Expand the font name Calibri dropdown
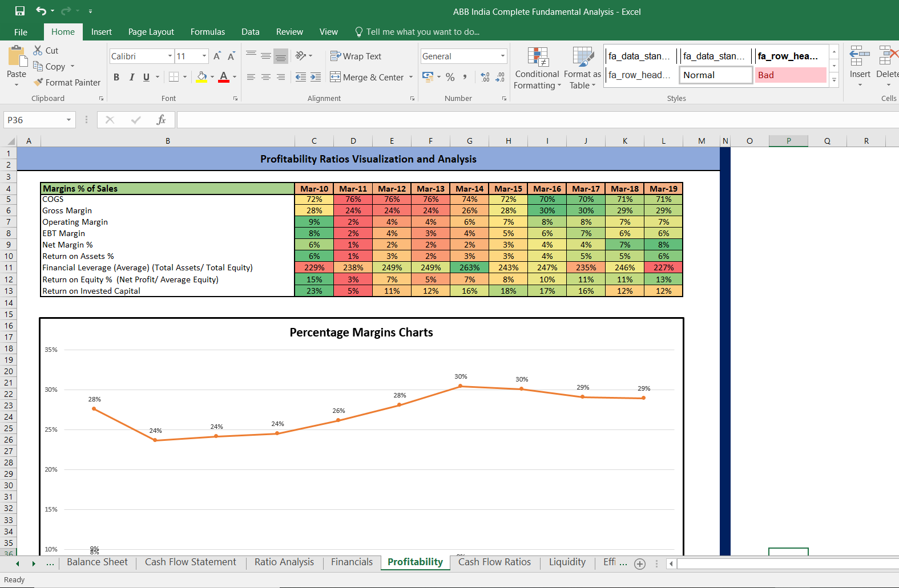The width and height of the screenshot is (899, 588). [170, 56]
